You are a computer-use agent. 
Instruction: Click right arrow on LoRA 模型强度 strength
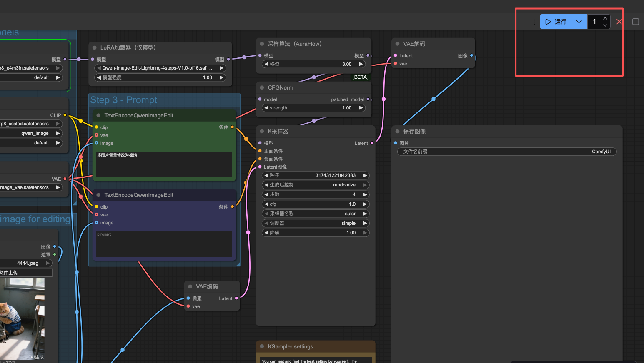click(x=221, y=77)
